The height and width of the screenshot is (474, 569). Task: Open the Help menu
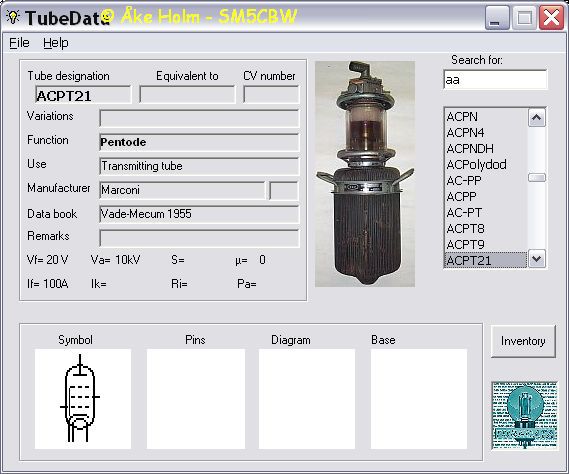click(56, 43)
